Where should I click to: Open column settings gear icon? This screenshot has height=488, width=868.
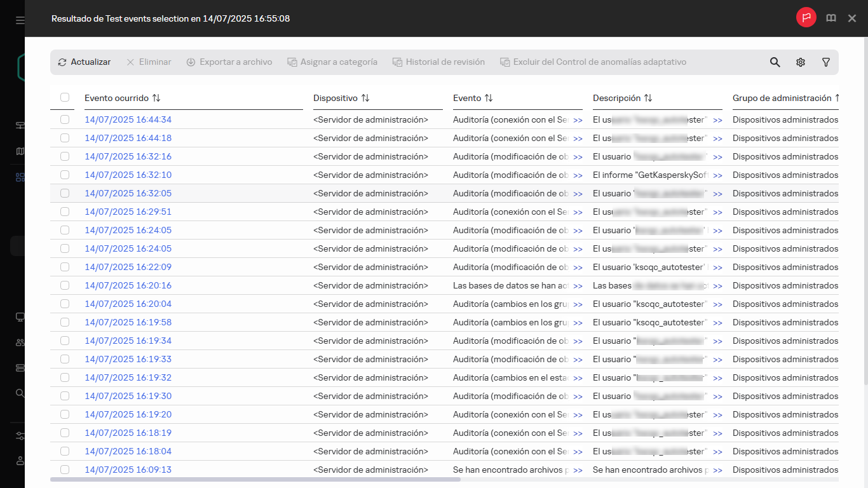(x=801, y=62)
